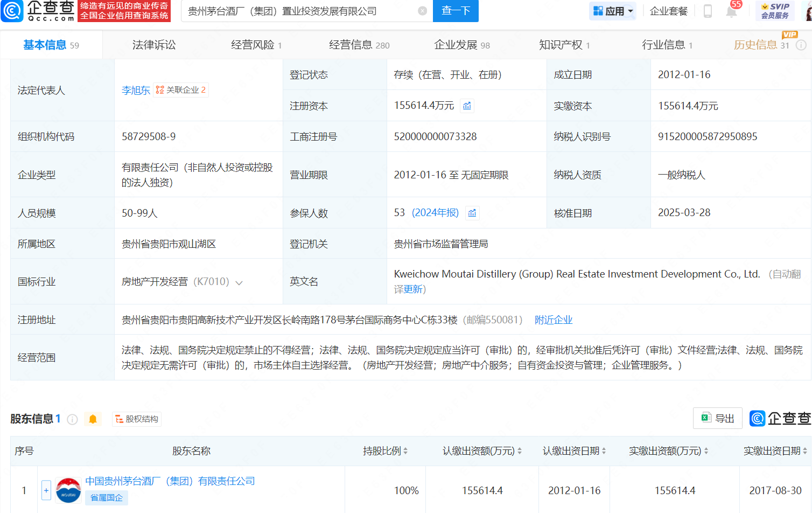Open 附近企业 nearby companies link
This screenshot has height=513, width=812.
554,320
